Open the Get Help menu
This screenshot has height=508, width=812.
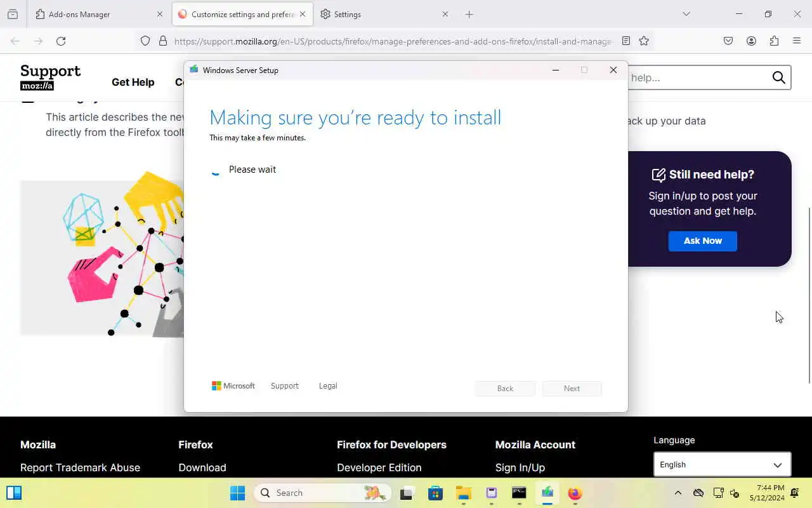tap(133, 82)
